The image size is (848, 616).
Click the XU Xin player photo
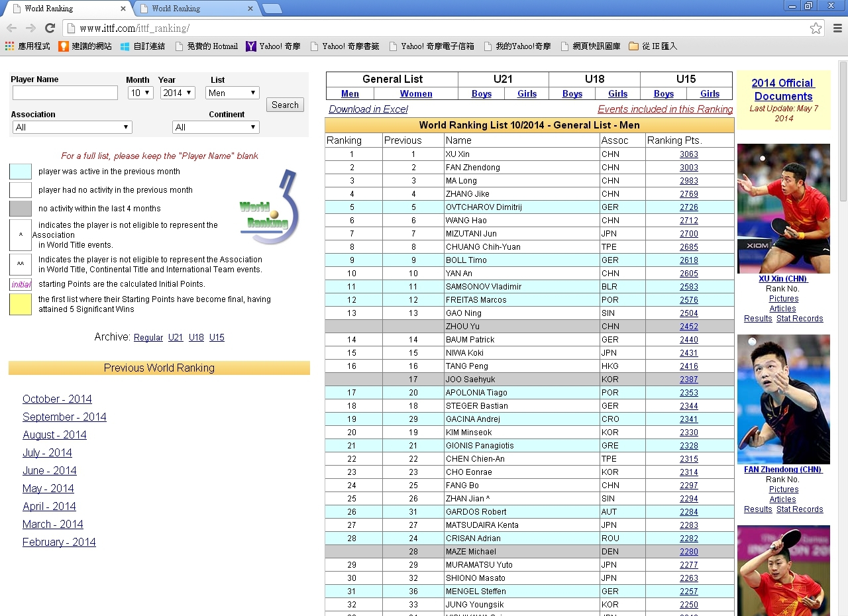click(784, 209)
